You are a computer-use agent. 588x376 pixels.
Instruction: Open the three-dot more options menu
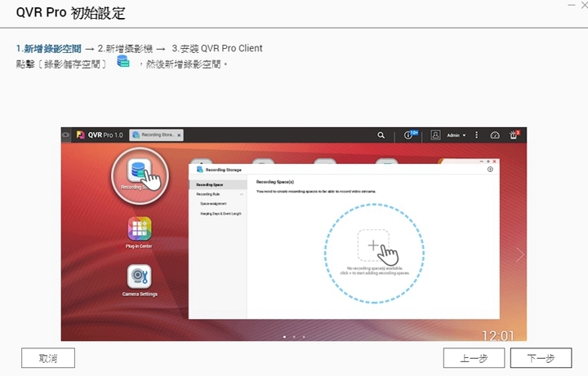(x=477, y=135)
